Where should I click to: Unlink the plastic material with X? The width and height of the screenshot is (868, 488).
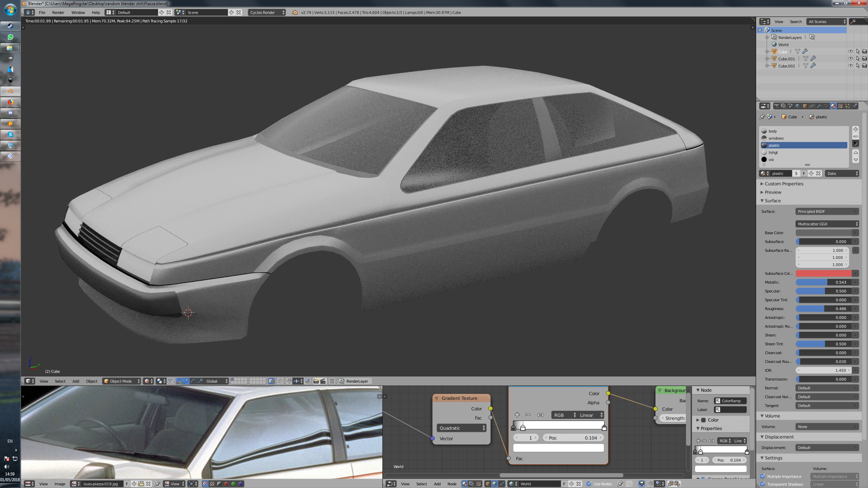[818, 174]
